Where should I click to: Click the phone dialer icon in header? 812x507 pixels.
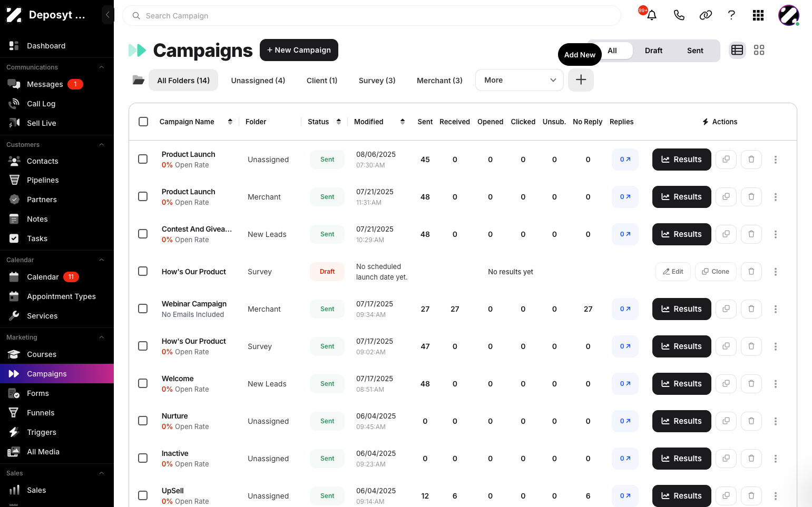tap(679, 15)
